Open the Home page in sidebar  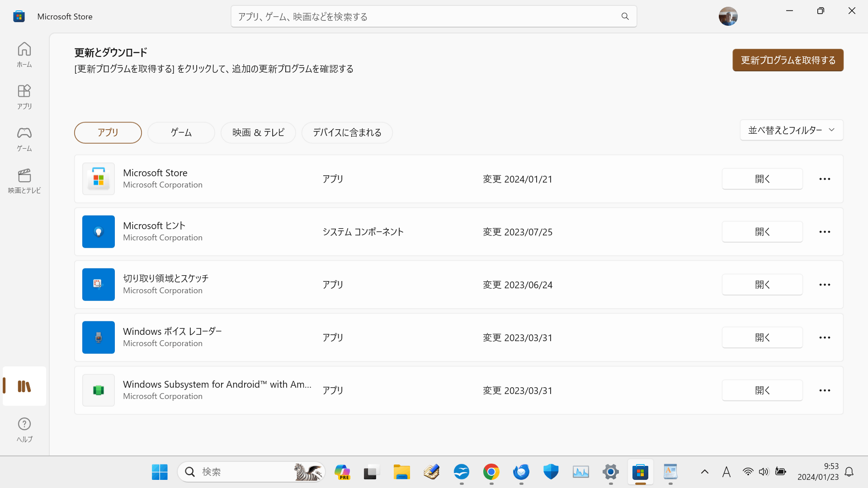point(24,55)
